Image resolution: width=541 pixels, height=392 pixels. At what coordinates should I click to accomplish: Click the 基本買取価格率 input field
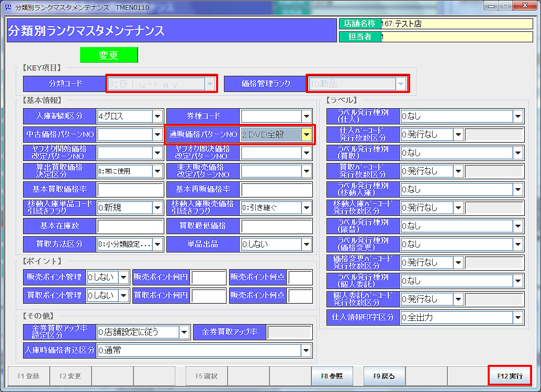[x=130, y=189]
